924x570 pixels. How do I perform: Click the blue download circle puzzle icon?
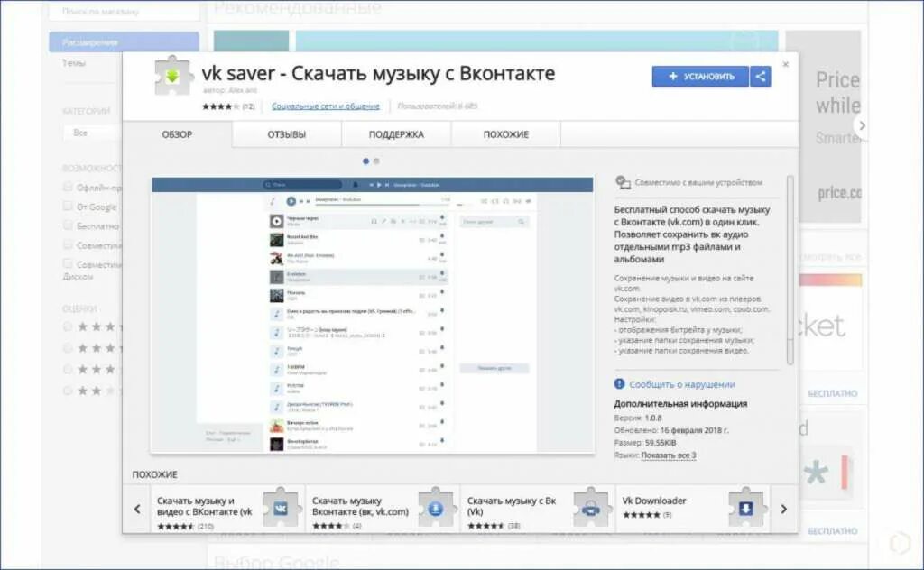(x=436, y=508)
